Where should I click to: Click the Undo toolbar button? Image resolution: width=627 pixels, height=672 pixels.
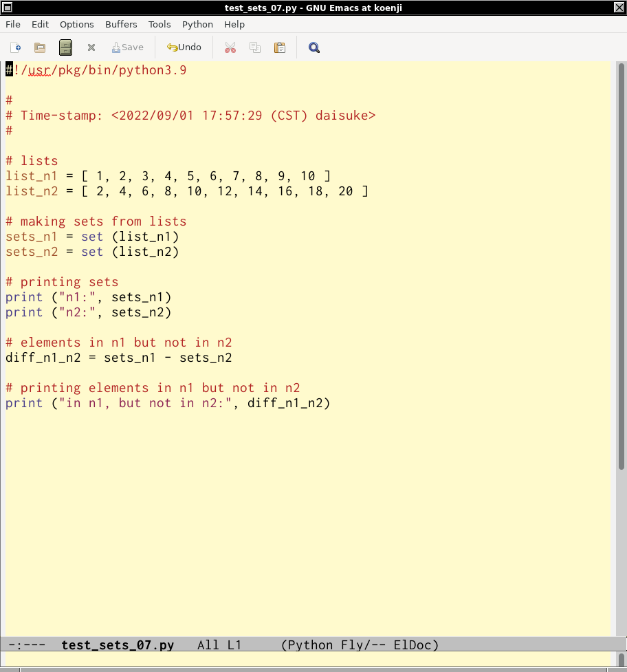pyautogui.click(x=184, y=47)
